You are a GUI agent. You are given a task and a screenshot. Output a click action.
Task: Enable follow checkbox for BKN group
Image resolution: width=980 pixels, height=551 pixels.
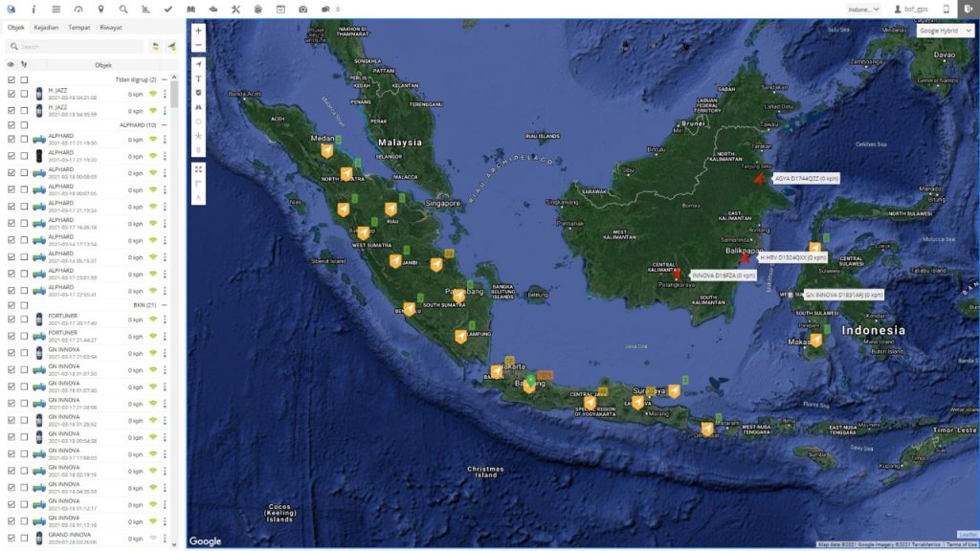[x=24, y=304]
